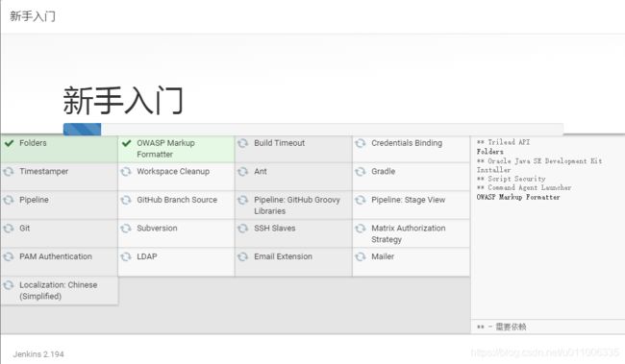Click the Mailer plugin label

click(x=383, y=256)
